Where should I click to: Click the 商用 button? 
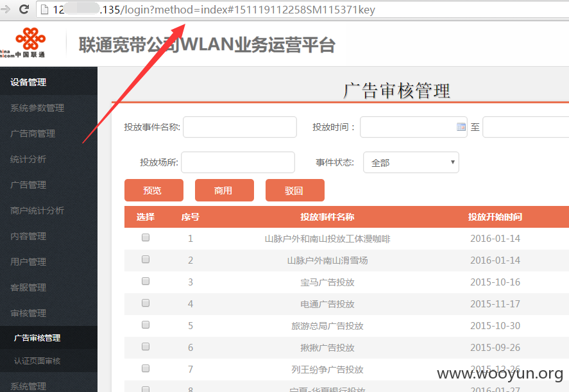[225, 190]
